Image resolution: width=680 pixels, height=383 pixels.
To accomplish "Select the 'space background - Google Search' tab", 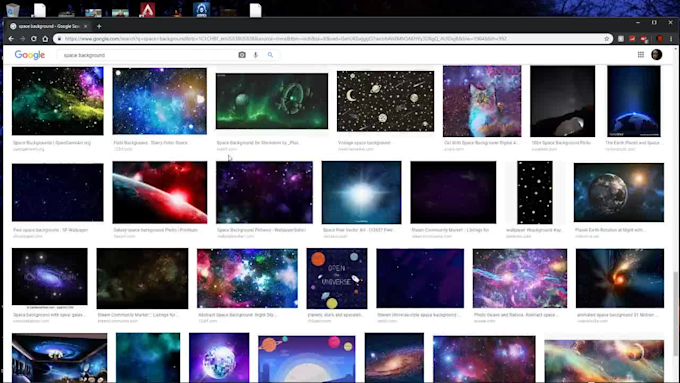I will (49, 26).
